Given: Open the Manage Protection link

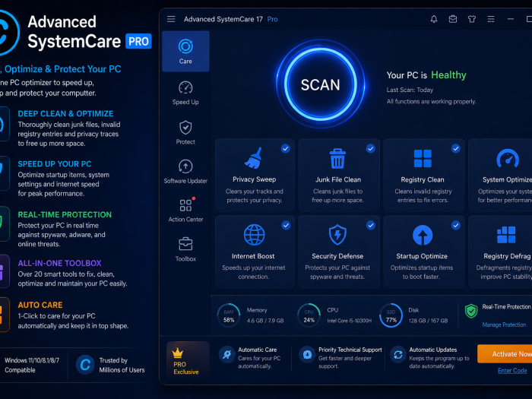Looking at the screenshot, I should click(x=504, y=325).
